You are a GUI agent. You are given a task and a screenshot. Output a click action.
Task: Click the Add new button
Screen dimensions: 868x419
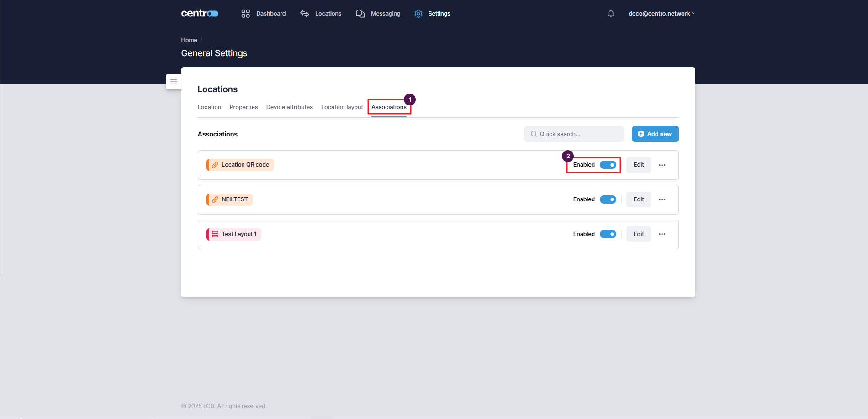coord(655,134)
